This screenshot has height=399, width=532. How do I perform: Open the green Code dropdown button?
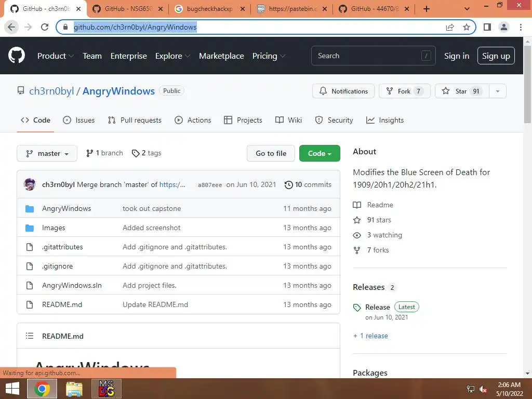pyautogui.click(x=320, y=153)
